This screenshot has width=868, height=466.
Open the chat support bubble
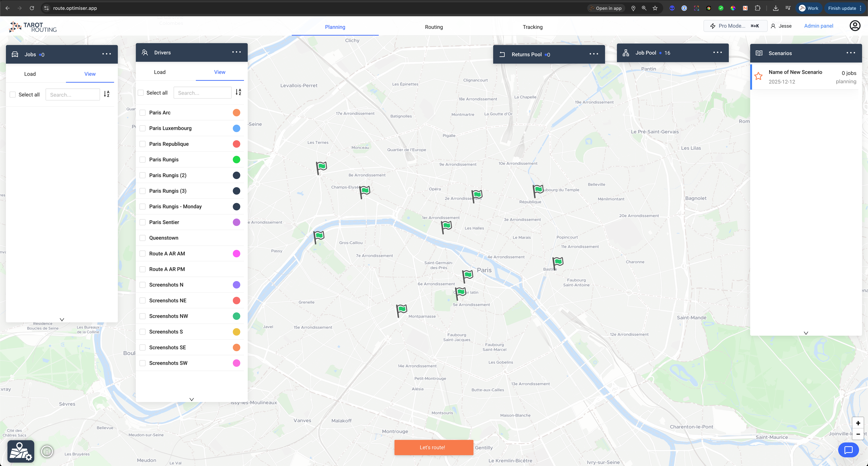pyautogui.click(x=848, y=450)
